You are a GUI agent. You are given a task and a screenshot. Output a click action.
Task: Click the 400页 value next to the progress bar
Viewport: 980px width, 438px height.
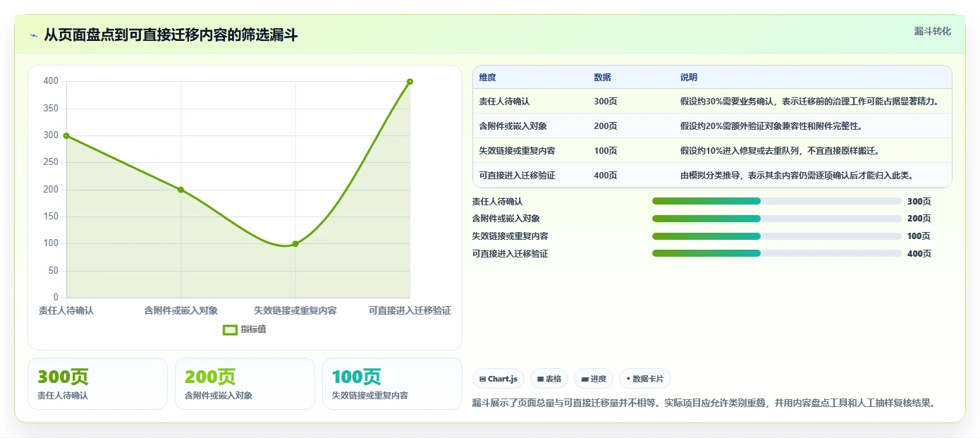[919, 254]
